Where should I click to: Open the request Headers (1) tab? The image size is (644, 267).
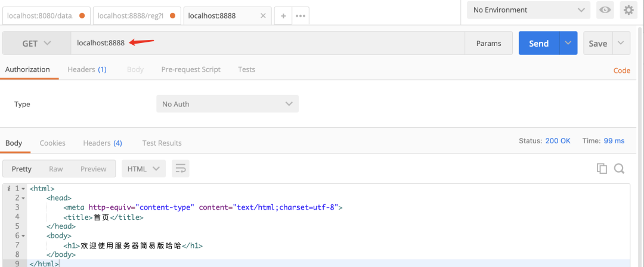(x=87, y=69)
